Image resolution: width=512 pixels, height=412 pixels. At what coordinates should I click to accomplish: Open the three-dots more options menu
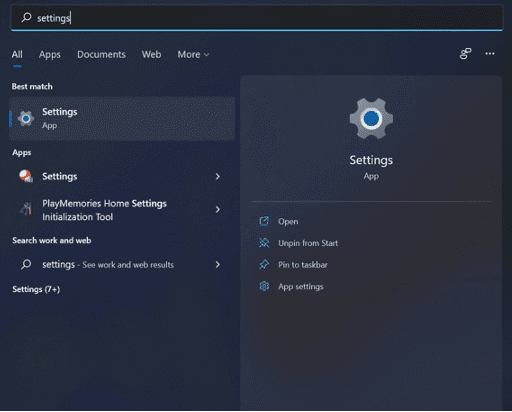pos(490,54)
